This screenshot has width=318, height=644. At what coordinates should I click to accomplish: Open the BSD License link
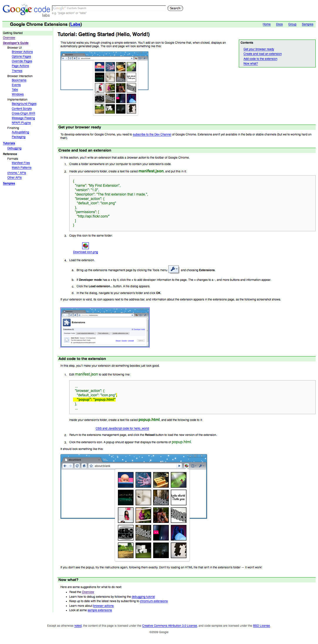click(x=261, y=626)
